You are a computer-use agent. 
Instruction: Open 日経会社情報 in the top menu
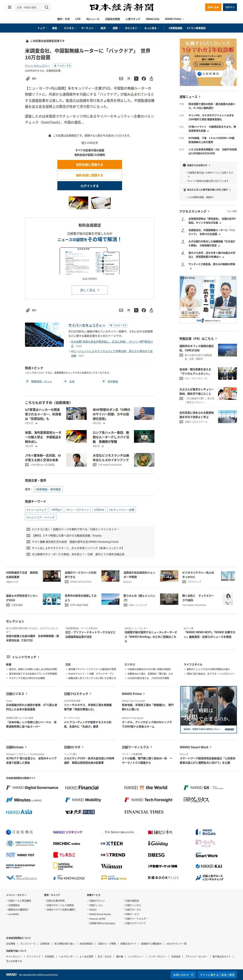(113, 19)
